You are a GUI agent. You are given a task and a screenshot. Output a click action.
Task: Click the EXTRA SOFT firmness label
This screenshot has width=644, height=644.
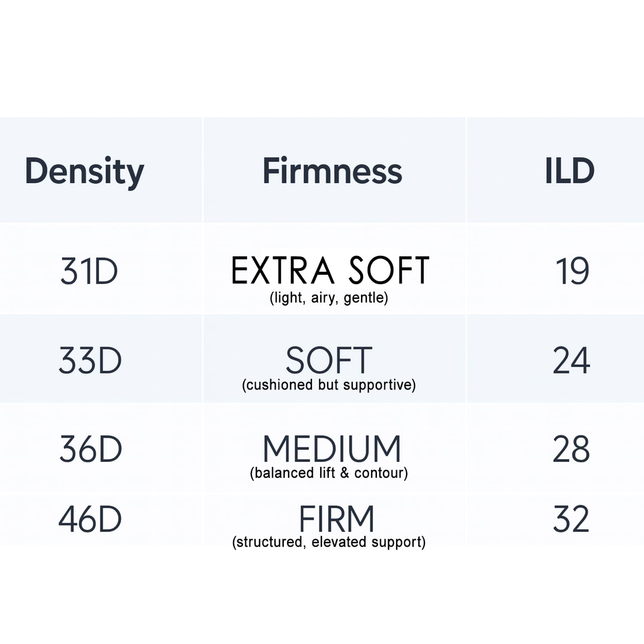[330, 270]
